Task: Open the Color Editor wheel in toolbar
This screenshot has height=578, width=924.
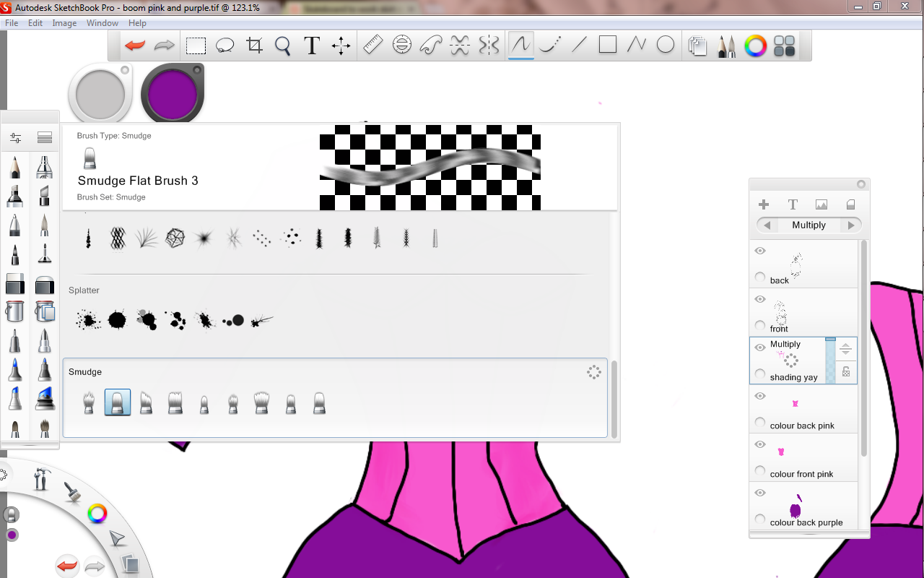Action: pos(755,46)
